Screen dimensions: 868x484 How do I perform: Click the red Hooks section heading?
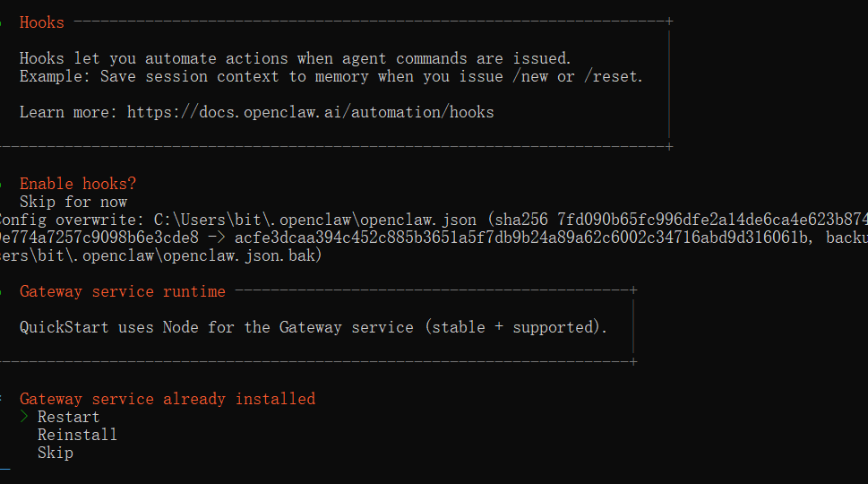pos(41,22)
